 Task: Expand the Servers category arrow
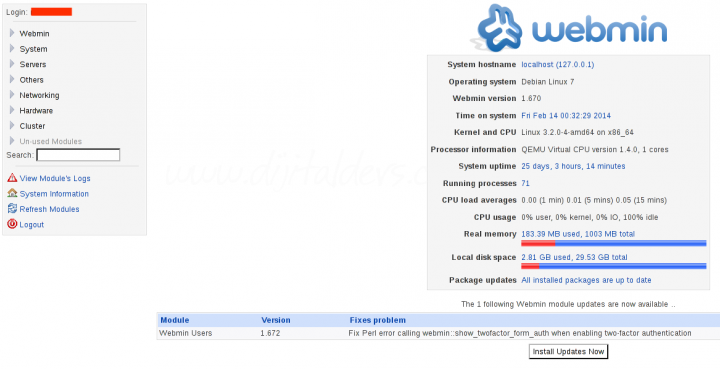point(12,64)
